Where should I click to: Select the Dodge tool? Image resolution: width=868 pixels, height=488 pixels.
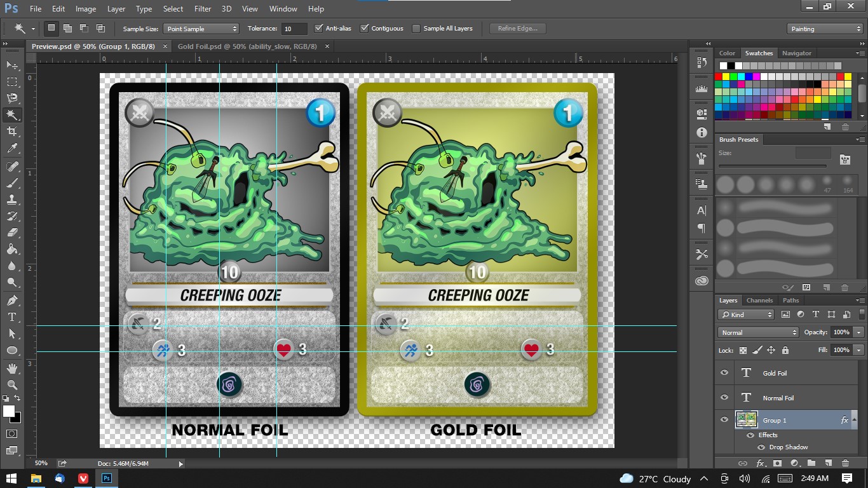tap(12, 282)
